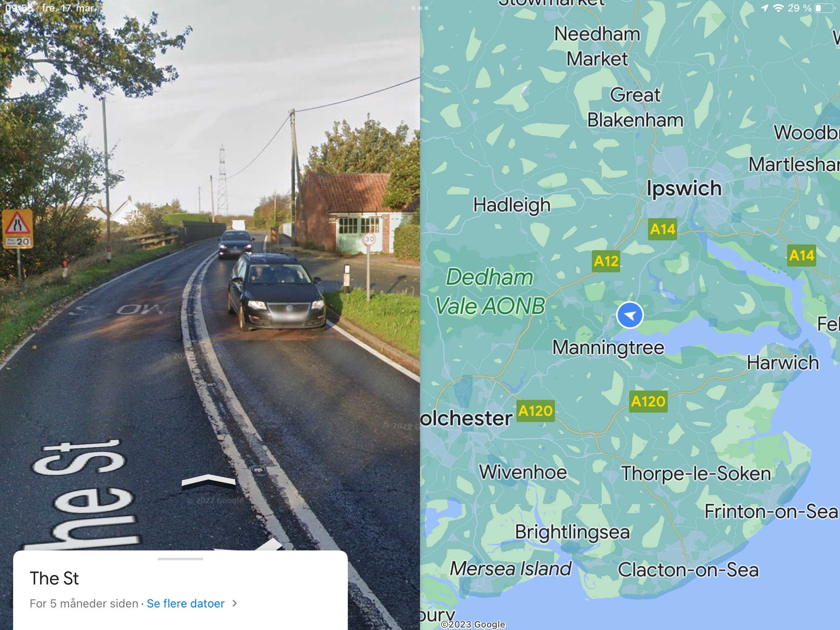Select the A14 road badge near Ipswich

coord(662,229)
